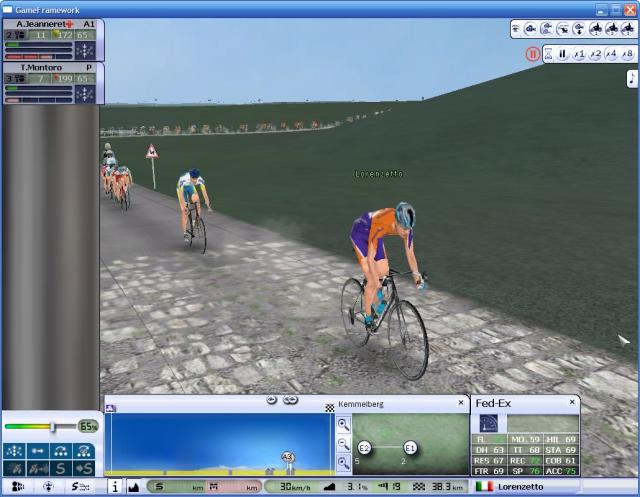Set game speed to x4

[x=611, y=54]
